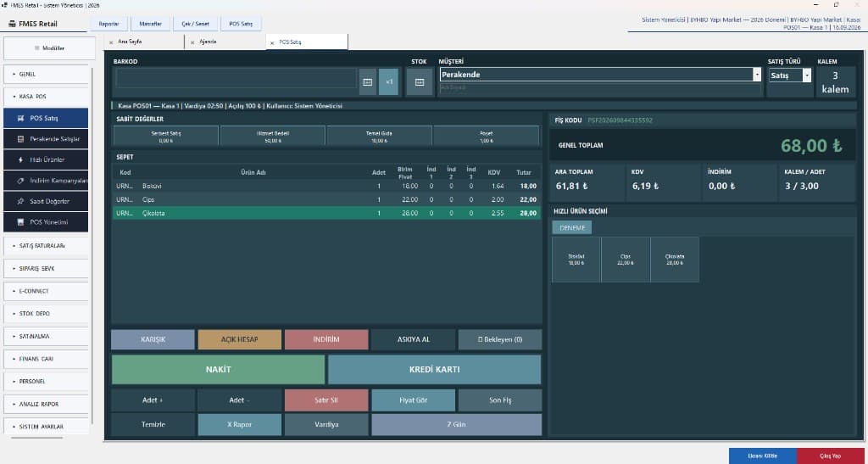Expand the SİPARİŞ SEVK module group
The width and height of the screenshot is (868, 464).
click(46, 269)
